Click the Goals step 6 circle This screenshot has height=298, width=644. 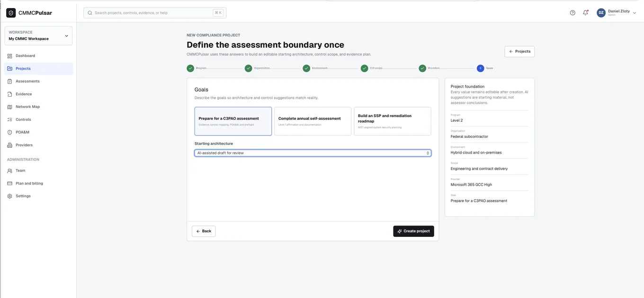coord(480,68)
